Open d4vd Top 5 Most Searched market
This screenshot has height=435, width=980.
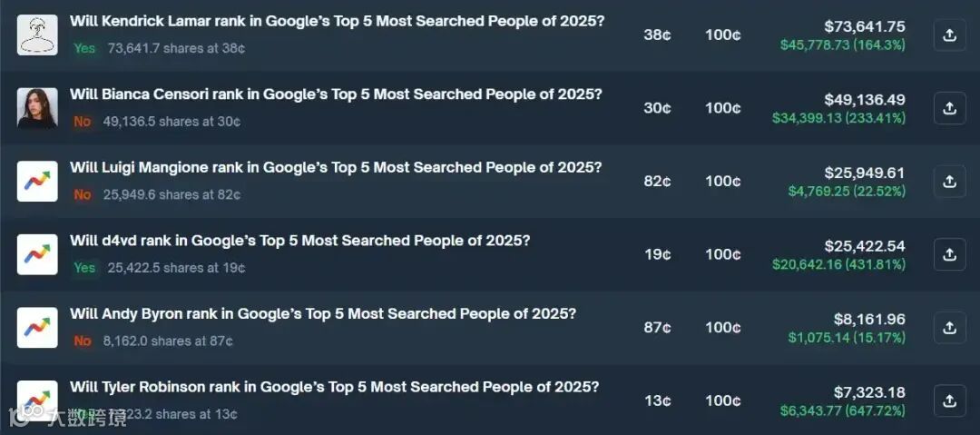tap(299, 241)
